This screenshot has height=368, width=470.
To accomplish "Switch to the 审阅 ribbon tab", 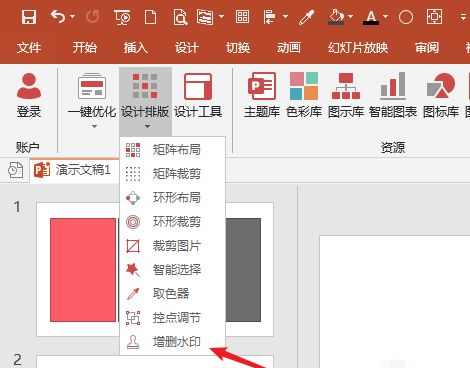I will coord(427,48).
